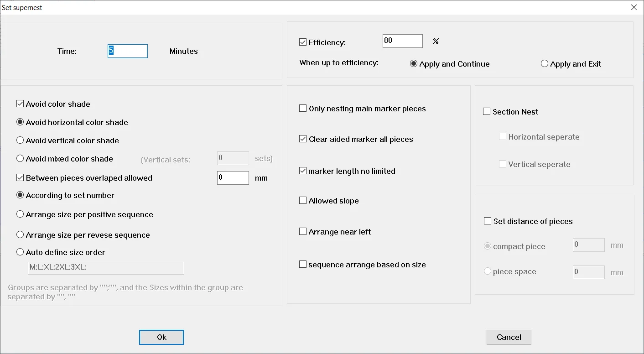The image size is (644, 354).
Task: Toggle Between pieces overlaped allowed off
Action: click(x=20, y=177)
